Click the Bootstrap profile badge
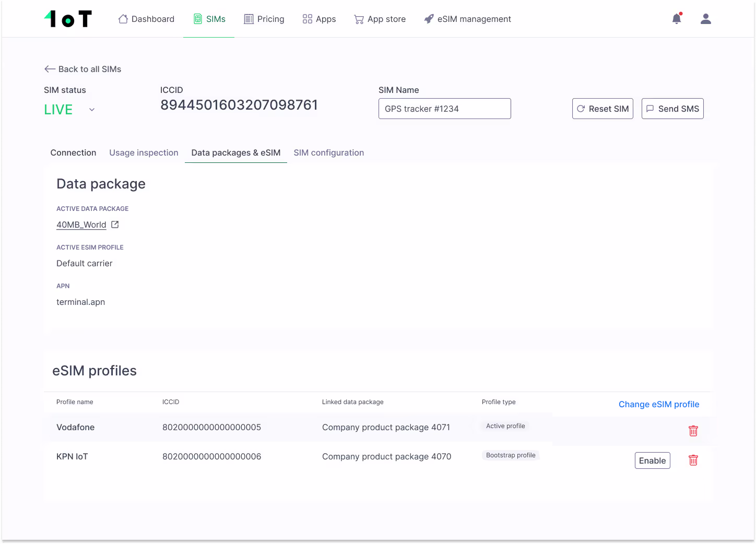The width and height of the screenshot is (756, 544). [511, 455]
